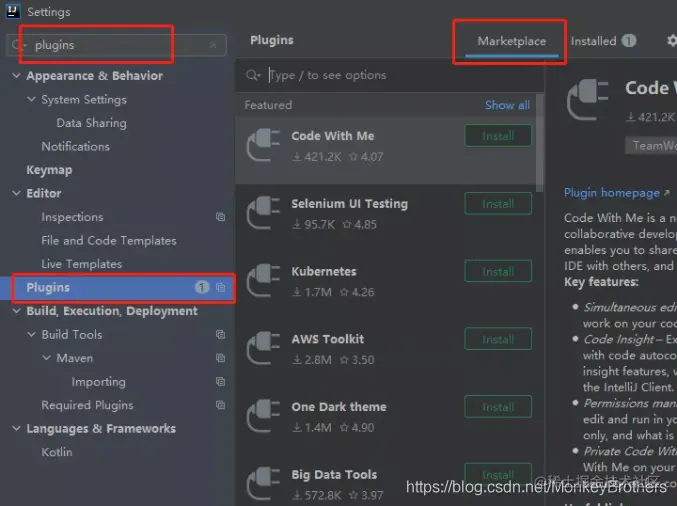Image resolution: width=677 pixels, height=506 pixels.
Task: Click the IntelliJ logo in title bar
Action: 13,11
